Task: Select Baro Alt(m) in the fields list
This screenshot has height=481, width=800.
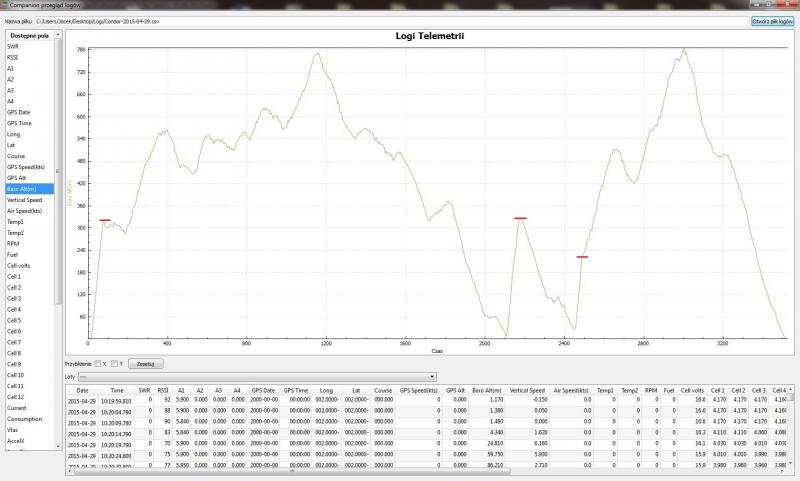Action: [x=22, y=188]
